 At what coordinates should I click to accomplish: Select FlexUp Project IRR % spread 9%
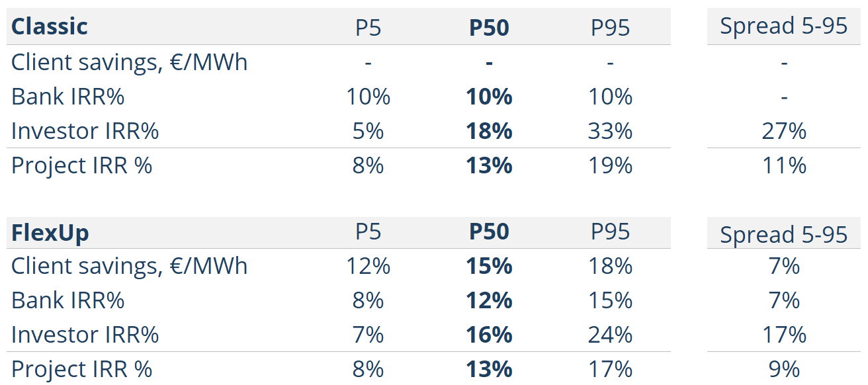784,369
